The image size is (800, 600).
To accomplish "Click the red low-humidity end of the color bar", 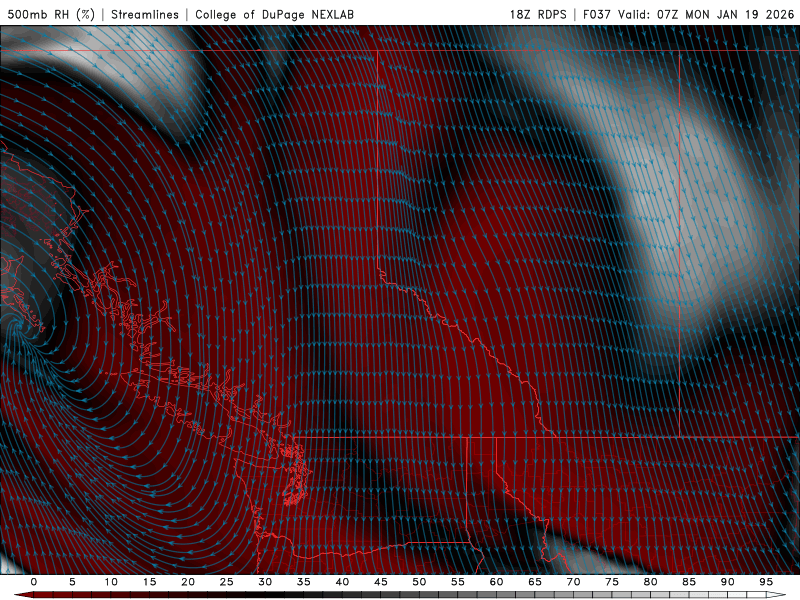I will pyautogui.click(x=26, y=595).
